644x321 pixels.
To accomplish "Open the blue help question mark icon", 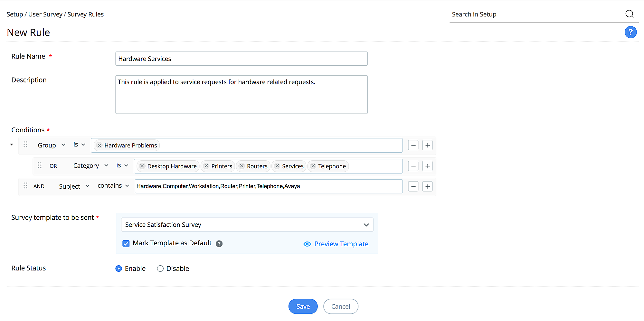I will [x=630, y=32].
